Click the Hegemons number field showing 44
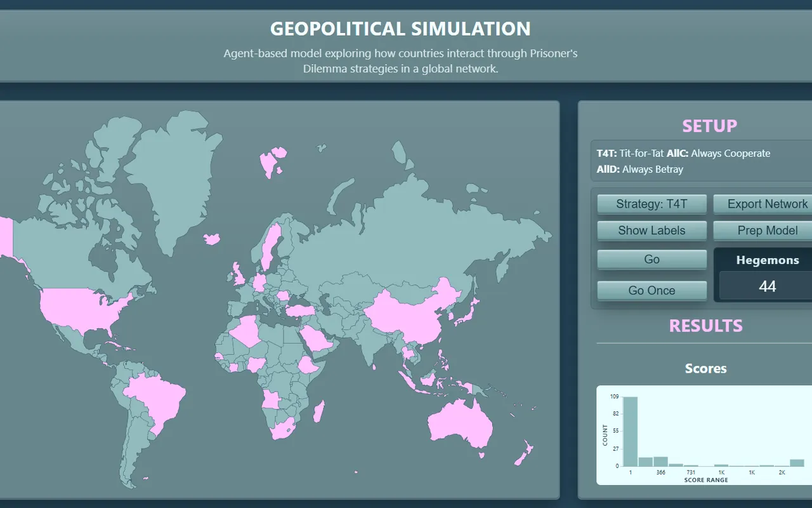The image size is (812, 508). point(766,286)
